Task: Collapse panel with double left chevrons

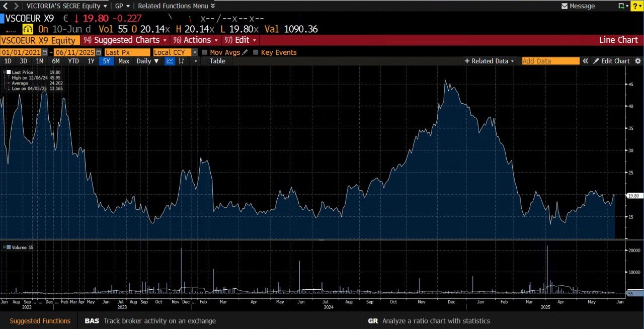Action: [586, 61]
